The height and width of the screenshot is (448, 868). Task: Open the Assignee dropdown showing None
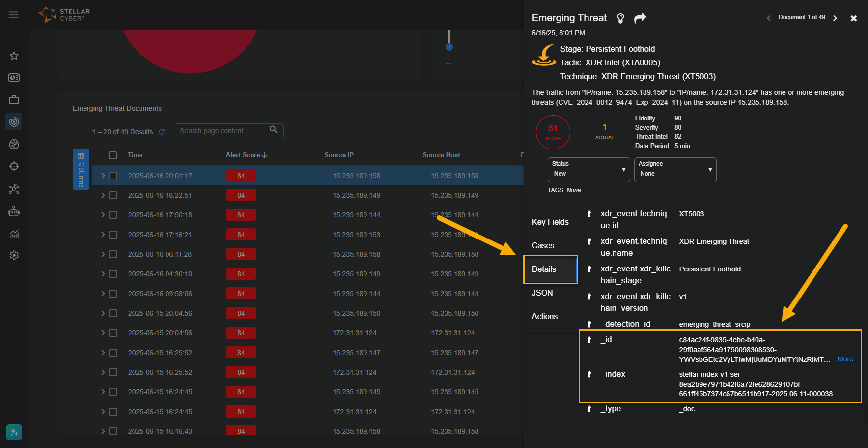pyautogui.click(x=675, y=170)
